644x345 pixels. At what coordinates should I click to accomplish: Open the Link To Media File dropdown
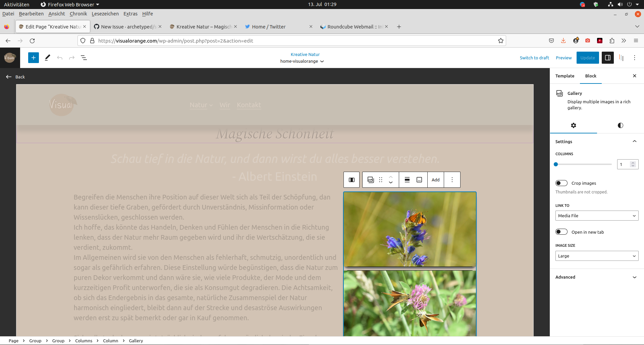(597, 216)
